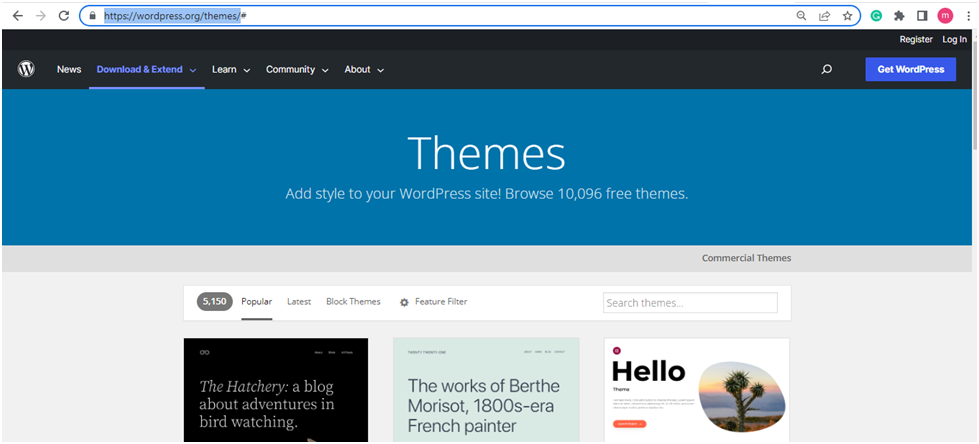The height and width of the screenshot is (444, 979).
Task: Click the Register link
Action: tap(916, 39)
